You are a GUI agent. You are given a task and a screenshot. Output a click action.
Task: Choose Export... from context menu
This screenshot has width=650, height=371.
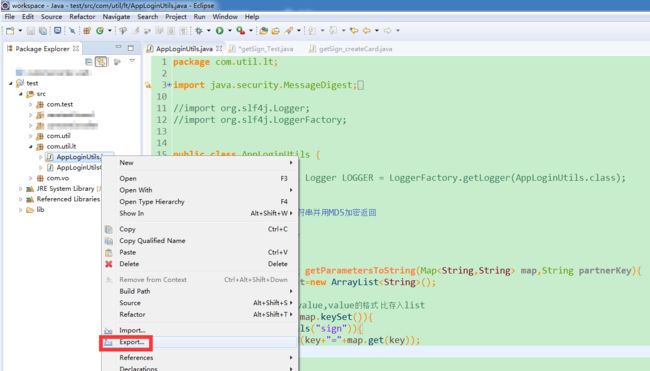click(199, 342)
